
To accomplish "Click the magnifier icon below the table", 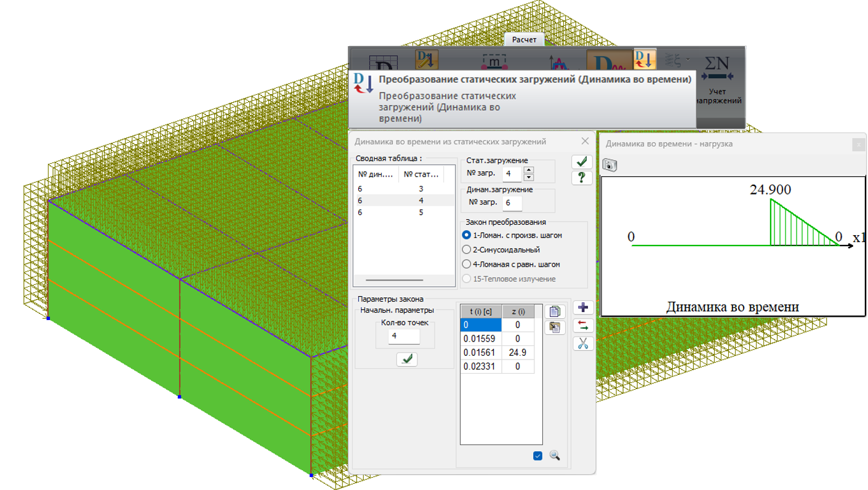I will point(555,456).
